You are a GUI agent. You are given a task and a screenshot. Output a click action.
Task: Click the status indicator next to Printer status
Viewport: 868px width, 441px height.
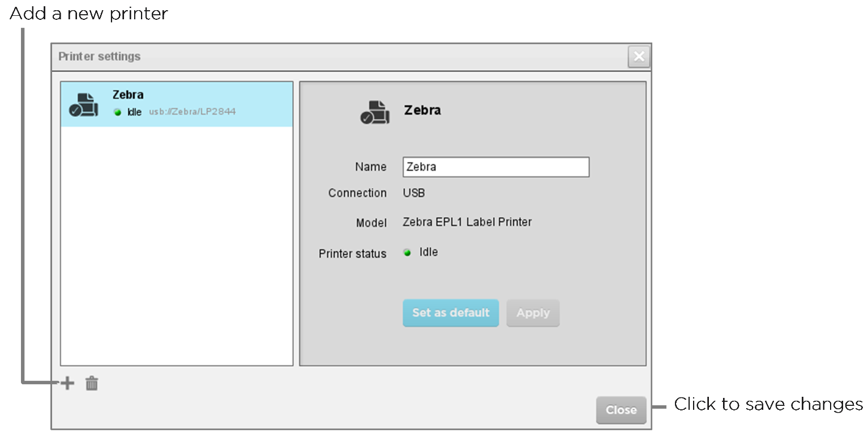pos(407,252)
